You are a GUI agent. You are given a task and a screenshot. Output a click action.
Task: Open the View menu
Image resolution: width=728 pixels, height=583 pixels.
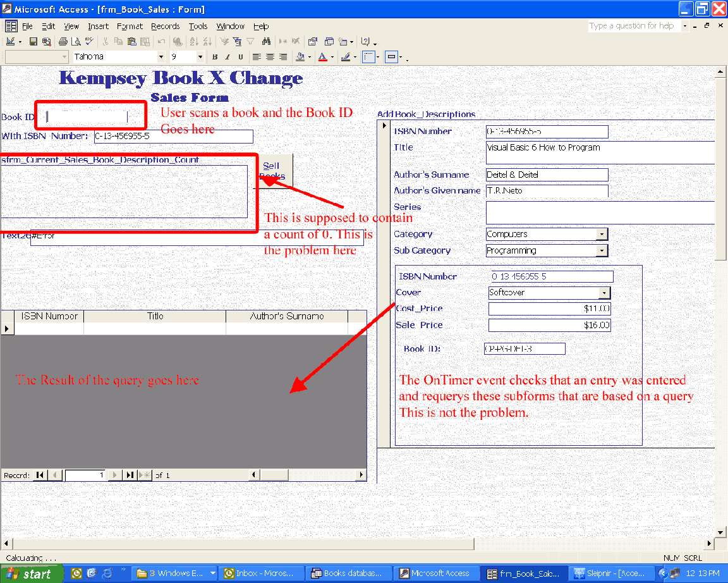(71, 26)
